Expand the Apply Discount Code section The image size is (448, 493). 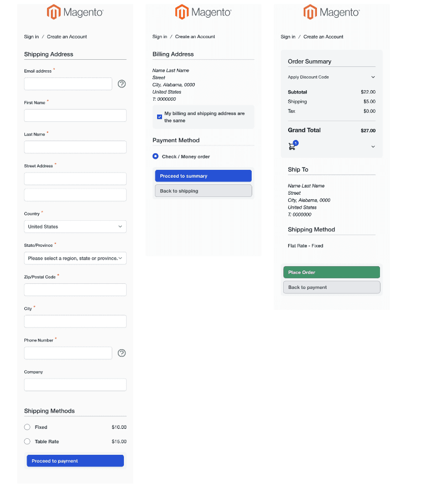pos(373,77)
